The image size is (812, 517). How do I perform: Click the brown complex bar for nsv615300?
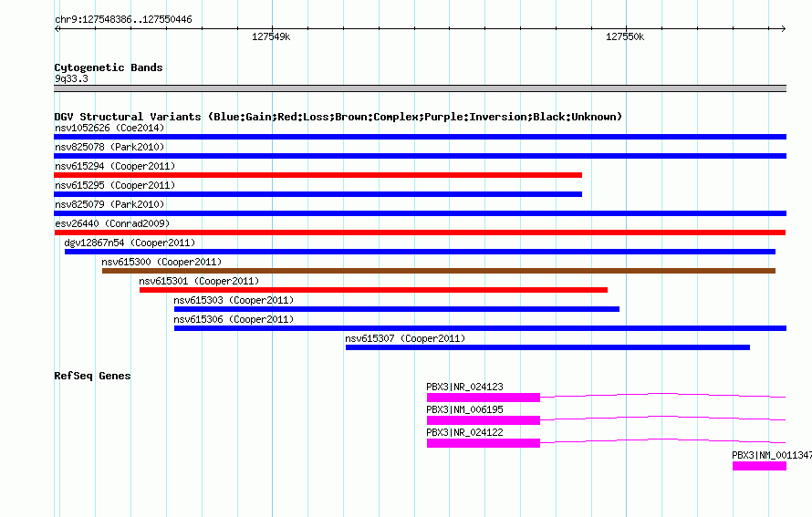[439, 271]
